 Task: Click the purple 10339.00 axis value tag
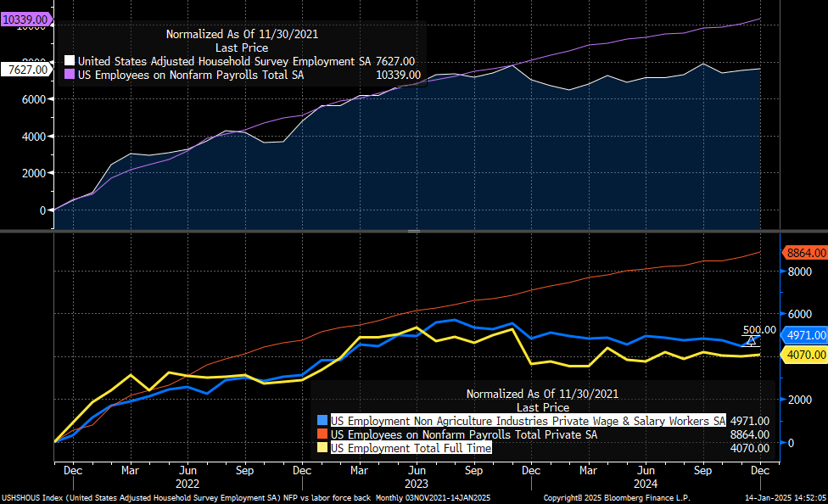coord(25,18)
